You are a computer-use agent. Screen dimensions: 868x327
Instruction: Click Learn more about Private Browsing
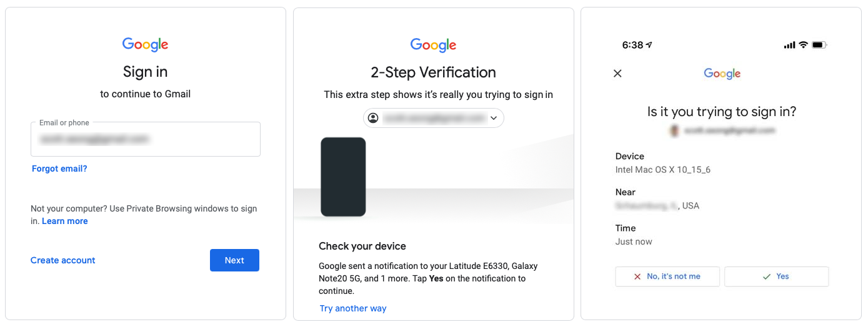pos(65,221)
